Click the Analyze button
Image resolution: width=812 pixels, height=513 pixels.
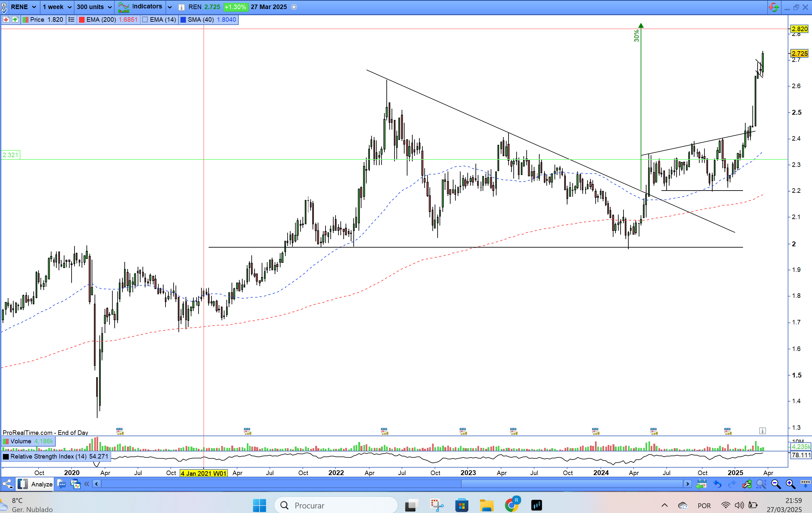(x=42, y=484)
